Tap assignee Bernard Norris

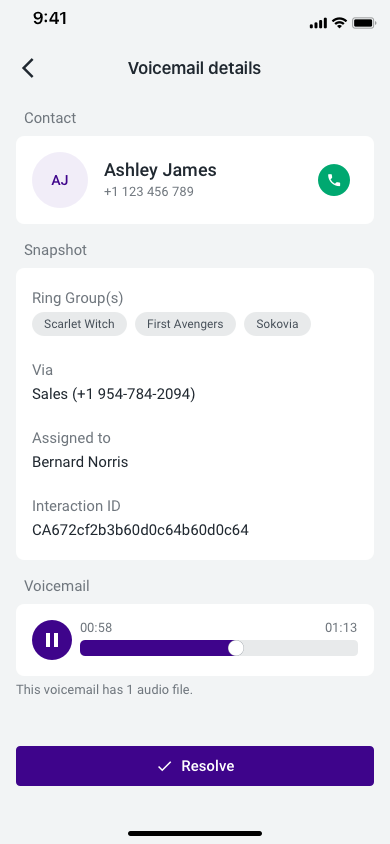[80, 462]
